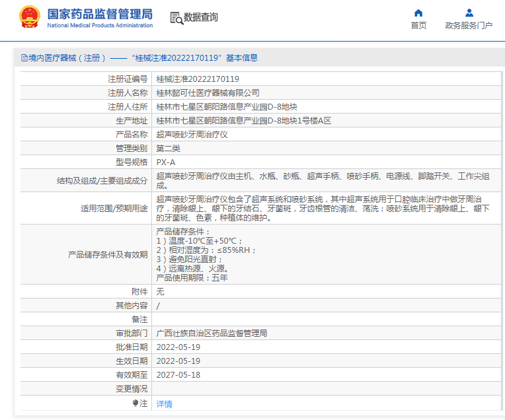Select registrant name 桂林懿可仕医疗器械有限公司
Viewport: 505px width, 420px height.
[x=208, y=92]
